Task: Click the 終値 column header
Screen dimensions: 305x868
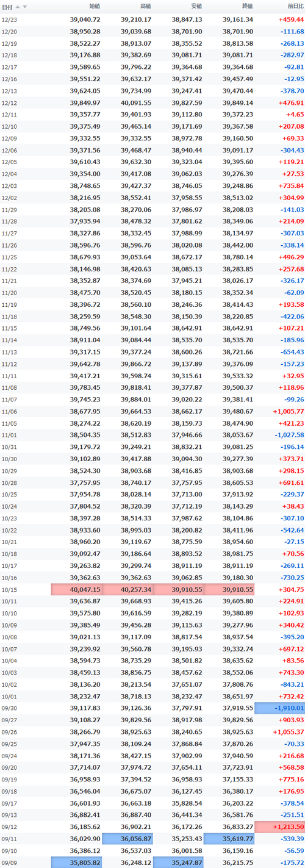Action: 246,7
